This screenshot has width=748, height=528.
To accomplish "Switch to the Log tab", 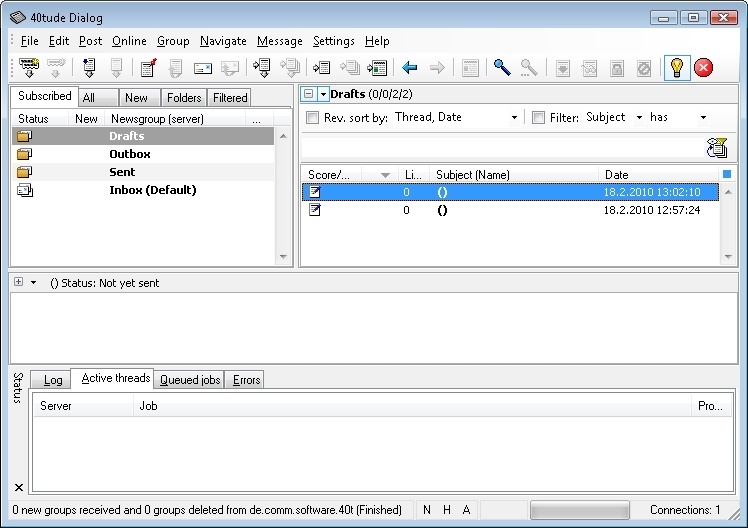I will pyautogui.click(x=53, y=380).
